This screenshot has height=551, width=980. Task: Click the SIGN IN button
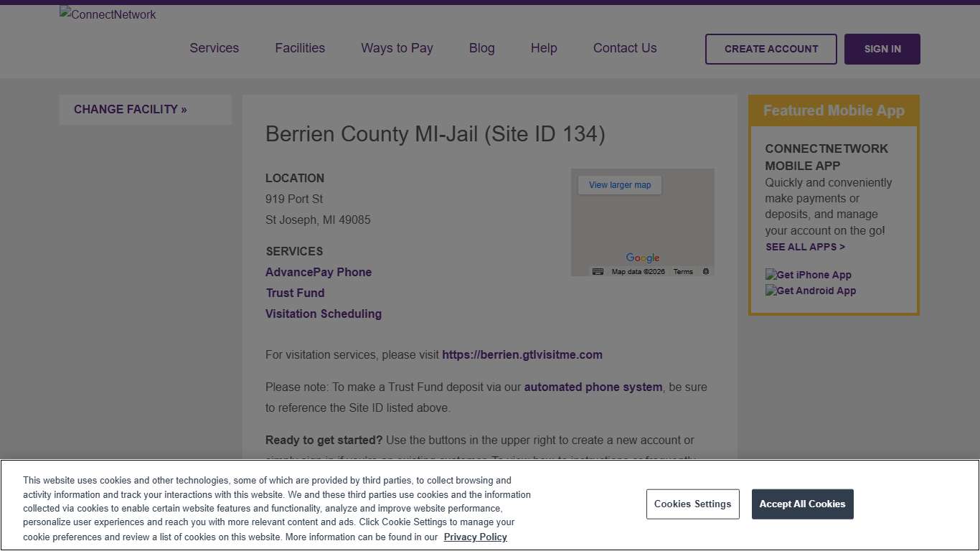(882, 49)
